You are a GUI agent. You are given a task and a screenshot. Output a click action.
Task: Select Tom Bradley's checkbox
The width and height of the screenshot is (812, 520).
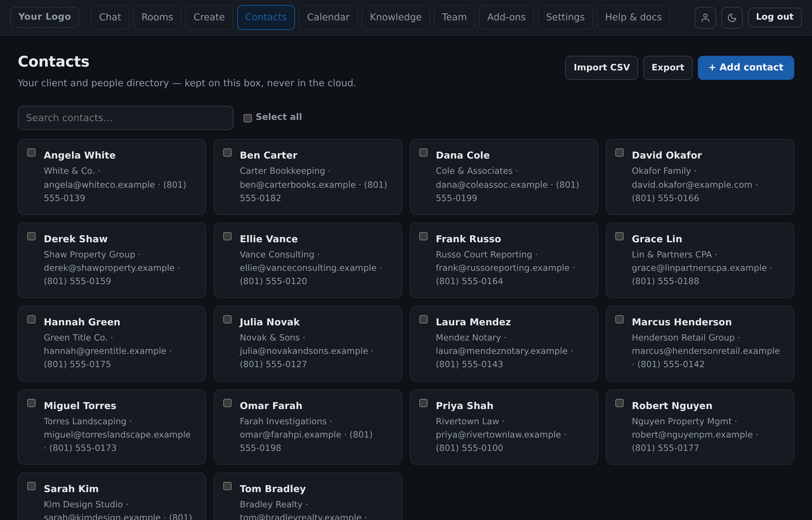tap(227, 486)
